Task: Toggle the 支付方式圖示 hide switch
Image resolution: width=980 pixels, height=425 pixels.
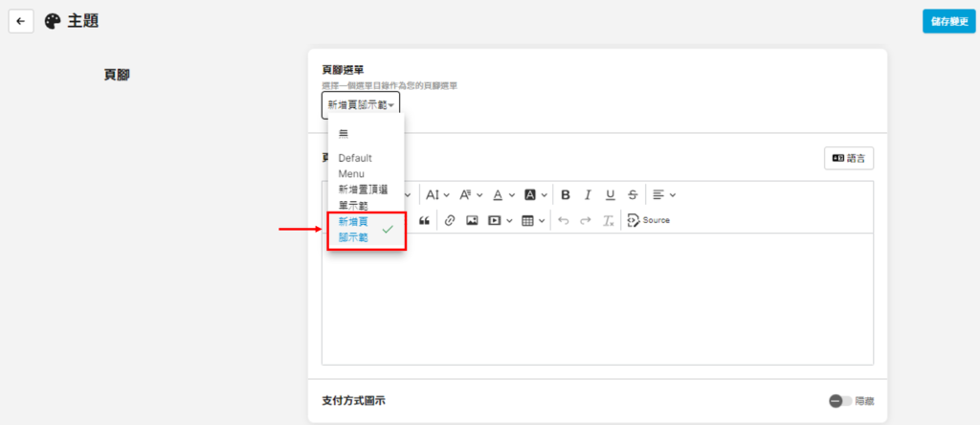Action: coord(840,401)
